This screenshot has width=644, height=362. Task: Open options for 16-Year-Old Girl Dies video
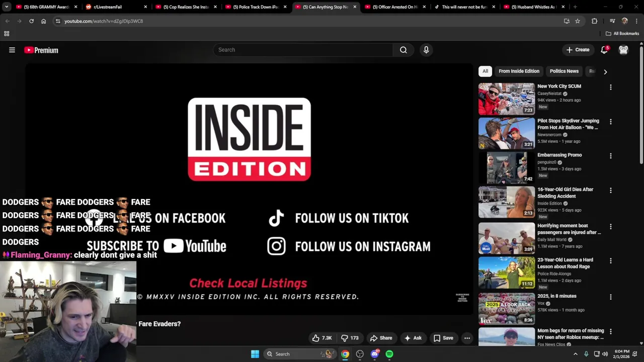click(610, 191)
